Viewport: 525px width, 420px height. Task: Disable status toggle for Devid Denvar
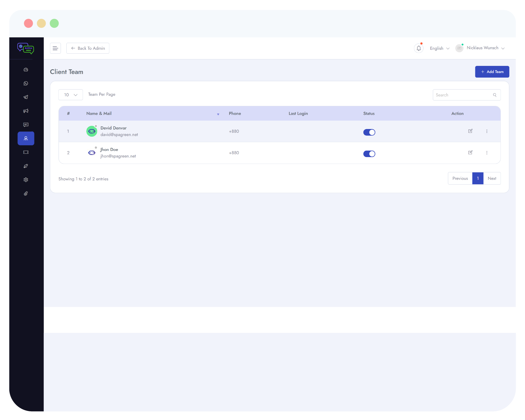click(x=369, y=132)
